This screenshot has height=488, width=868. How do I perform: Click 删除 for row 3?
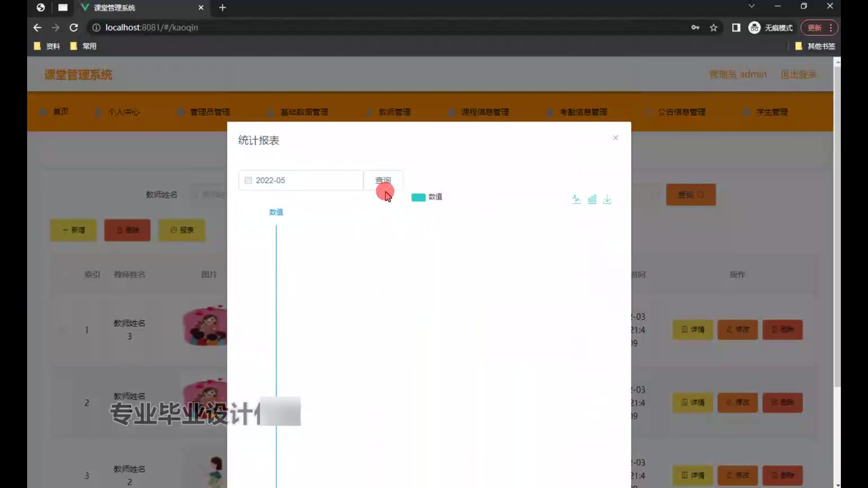[783, 475]
